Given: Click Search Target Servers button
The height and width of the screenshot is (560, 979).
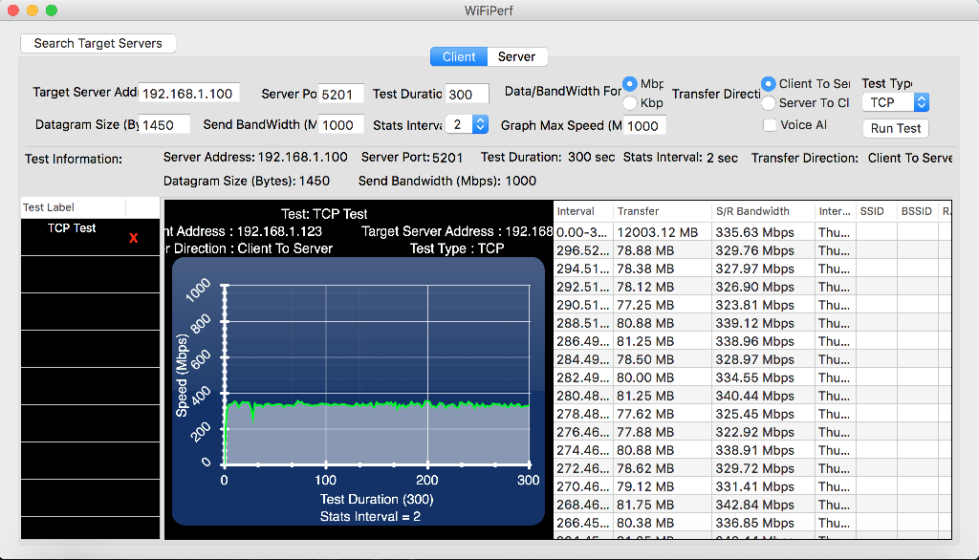Looking at the screenshot, I should pyautogui.click(x=98, y=43).
